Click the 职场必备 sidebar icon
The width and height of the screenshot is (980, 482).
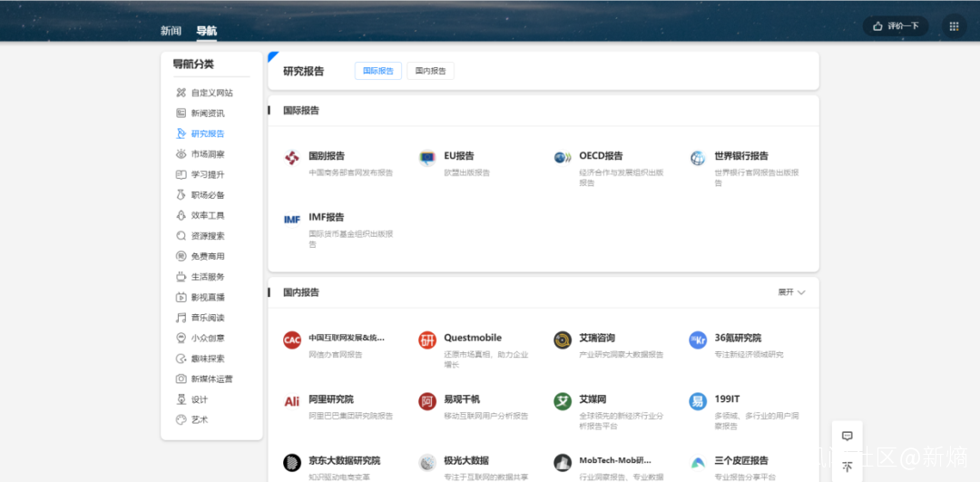tap(181, 195)
